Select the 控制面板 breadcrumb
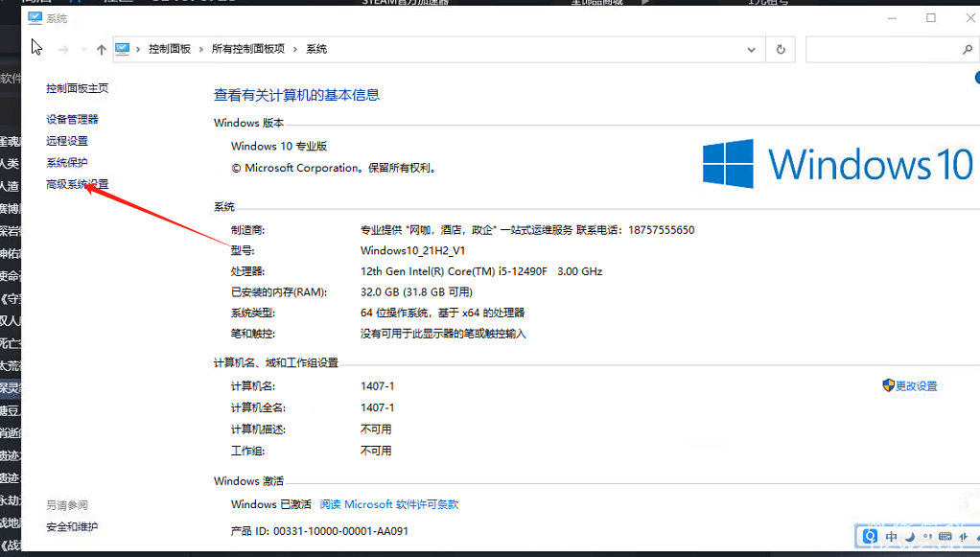980x557 pixels. (x=170, y=49)
